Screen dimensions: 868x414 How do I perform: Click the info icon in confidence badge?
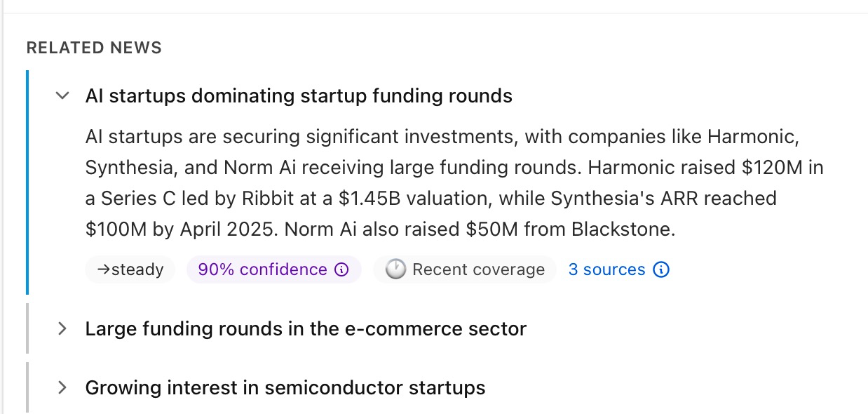pos(341,270)
